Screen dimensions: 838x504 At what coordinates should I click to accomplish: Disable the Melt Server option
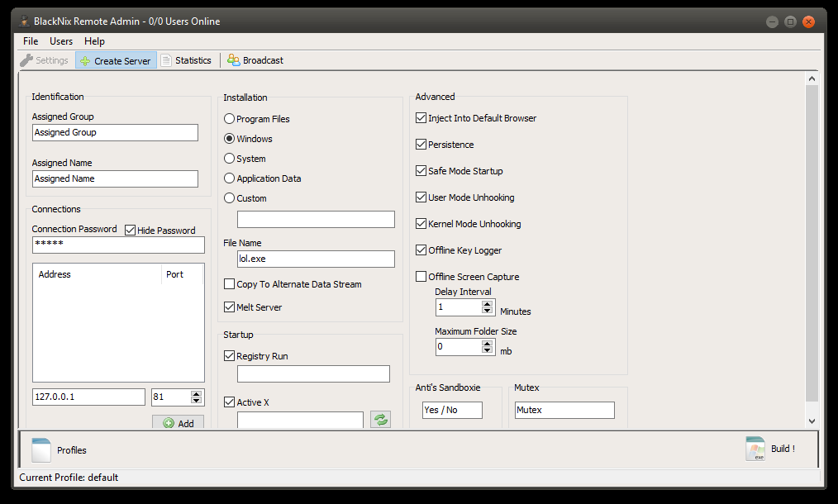click(x=229, y=307)
